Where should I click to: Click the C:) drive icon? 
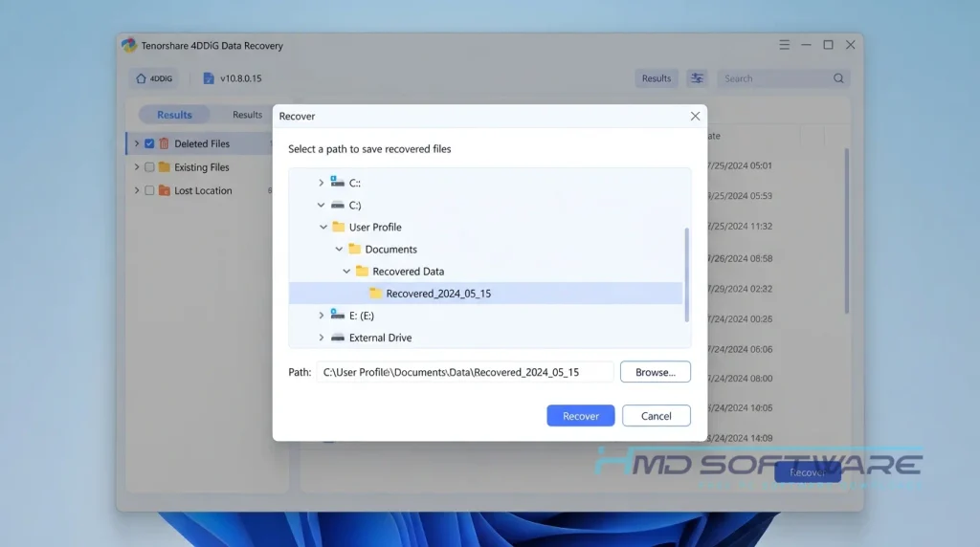click(x=338, y=205)
